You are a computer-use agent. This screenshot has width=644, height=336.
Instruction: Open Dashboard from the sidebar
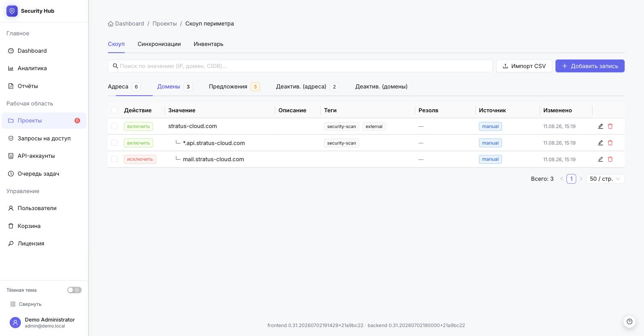[44, 51]
